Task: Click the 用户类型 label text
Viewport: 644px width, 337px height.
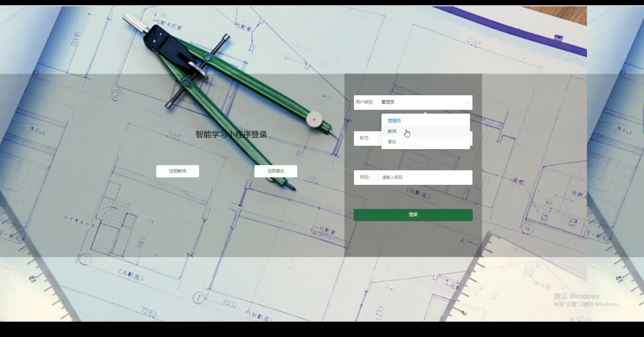Action: [365, 102]
